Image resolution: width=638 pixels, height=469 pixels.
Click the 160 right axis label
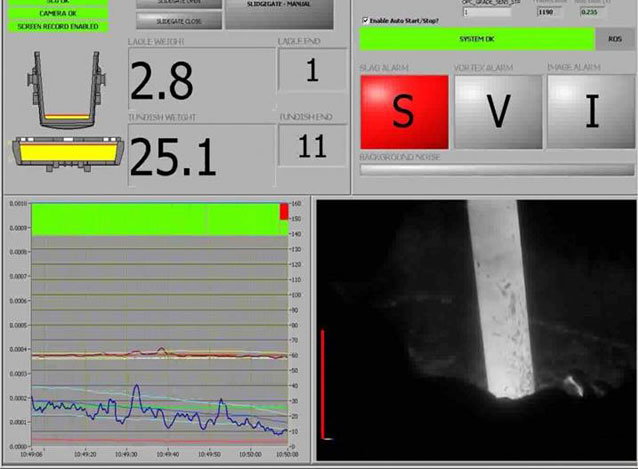pos(296,203)
